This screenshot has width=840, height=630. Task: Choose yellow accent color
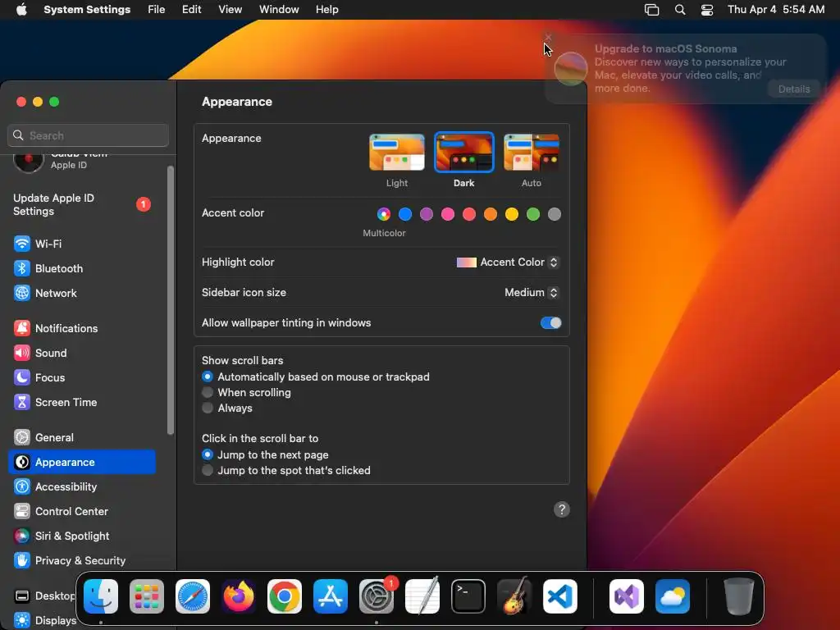click(512, 214)
